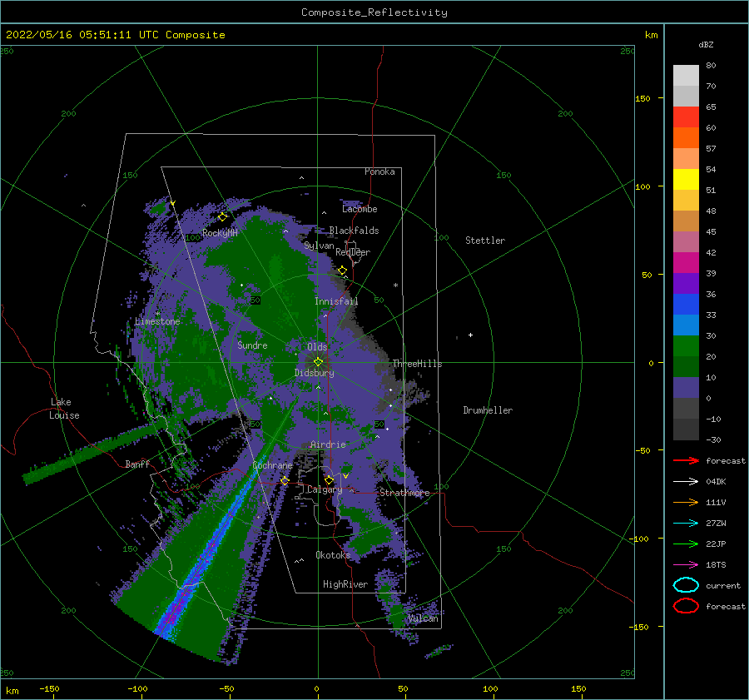
Task: Click the ThreeHills label on map
Action: (418, 364)
